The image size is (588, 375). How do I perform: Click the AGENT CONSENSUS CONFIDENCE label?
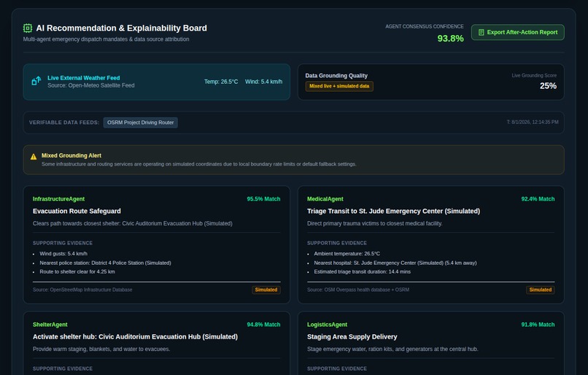coord(424,26)
